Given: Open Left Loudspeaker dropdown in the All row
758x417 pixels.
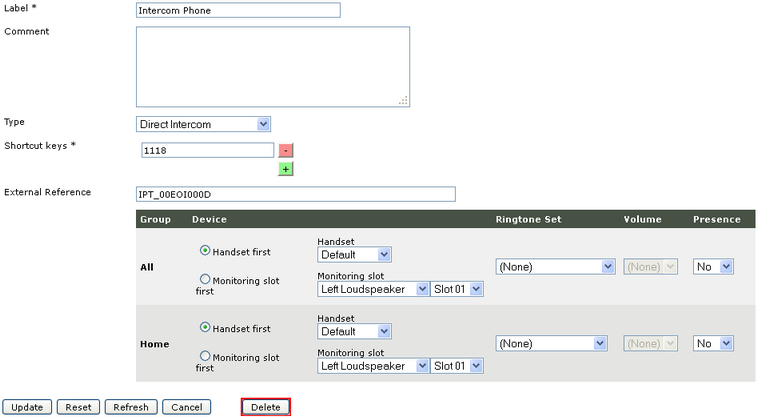Looking at the screenshot, I should point(373,289).
